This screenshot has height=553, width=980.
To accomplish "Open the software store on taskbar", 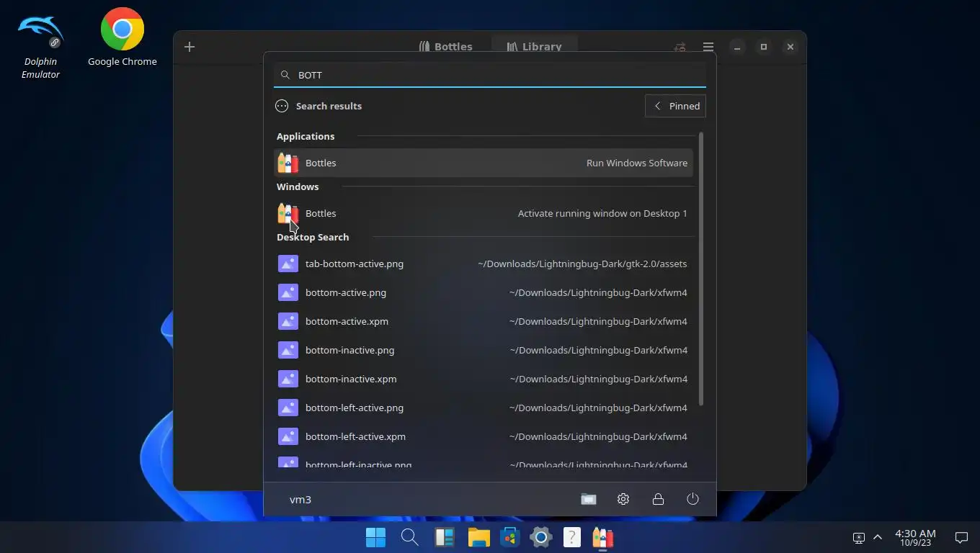I will tap(510, 537).
